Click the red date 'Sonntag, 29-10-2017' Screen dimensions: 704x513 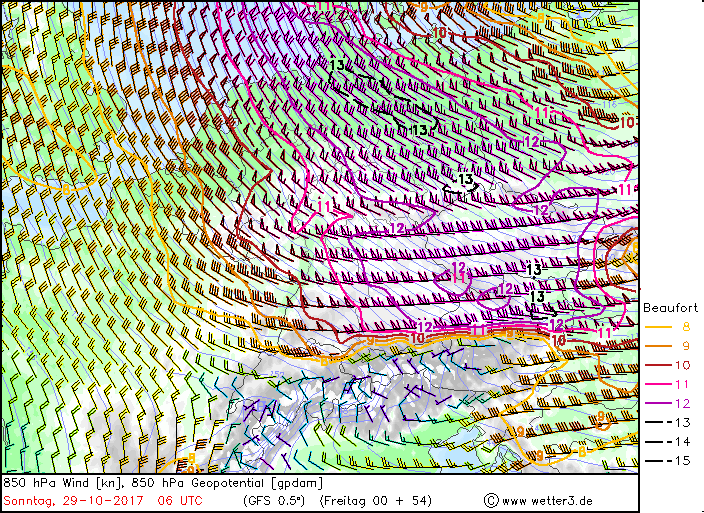(x=74, y=500)
